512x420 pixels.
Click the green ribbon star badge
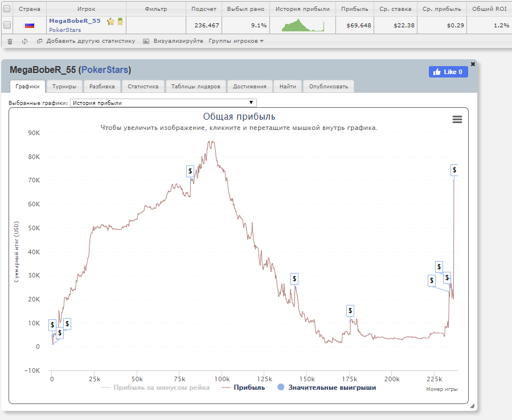pos(120,21)
